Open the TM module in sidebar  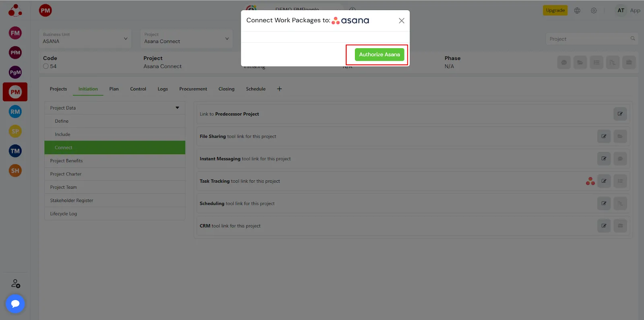tap(15, 151)
